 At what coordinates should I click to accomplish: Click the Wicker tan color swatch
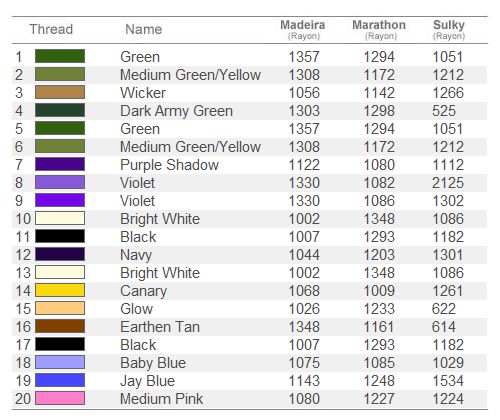(x=60, y=92)
